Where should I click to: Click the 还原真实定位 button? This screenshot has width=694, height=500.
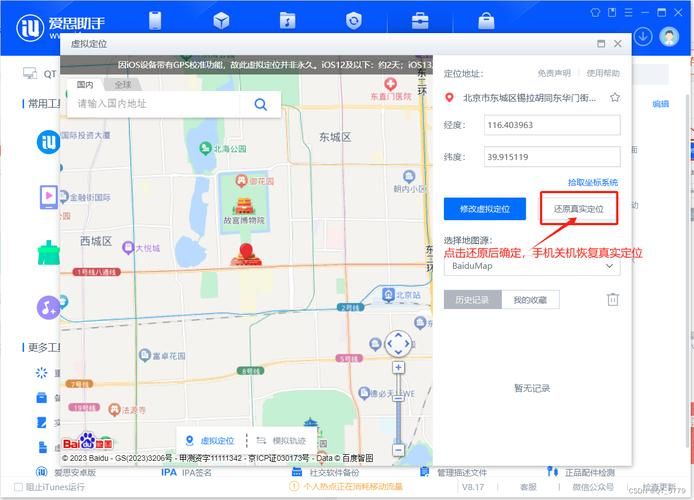tap(579, 209)
